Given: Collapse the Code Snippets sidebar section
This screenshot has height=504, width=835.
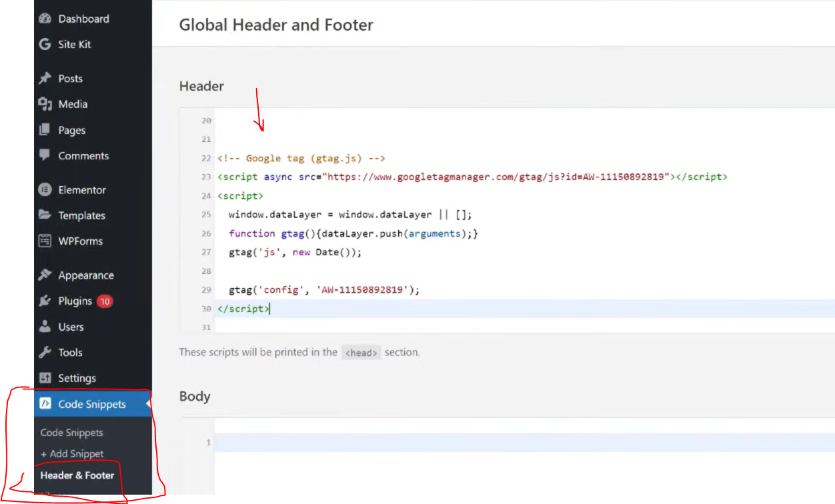Looking at the screenshot, I should coord(91,404).
